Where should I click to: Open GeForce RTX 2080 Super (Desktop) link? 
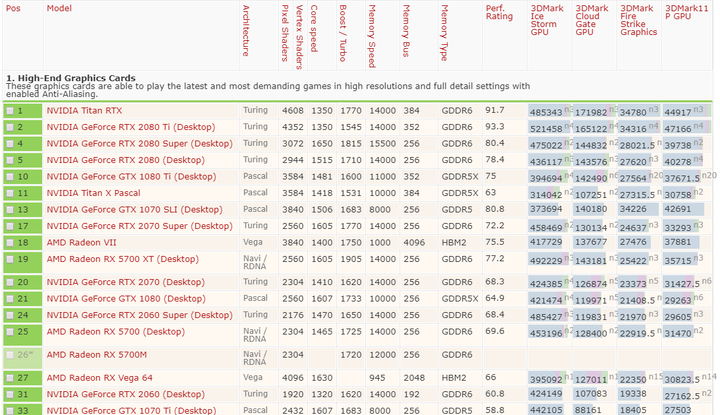140,144
